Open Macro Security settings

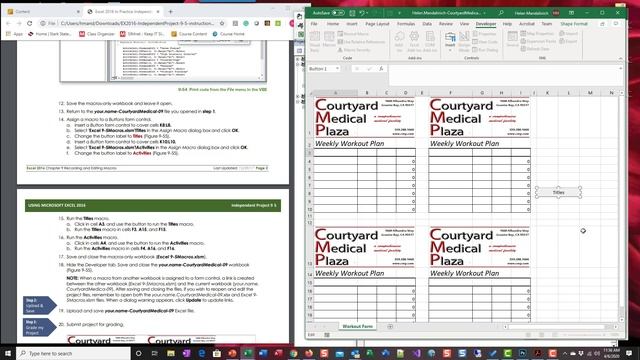[x=353, y=50]
